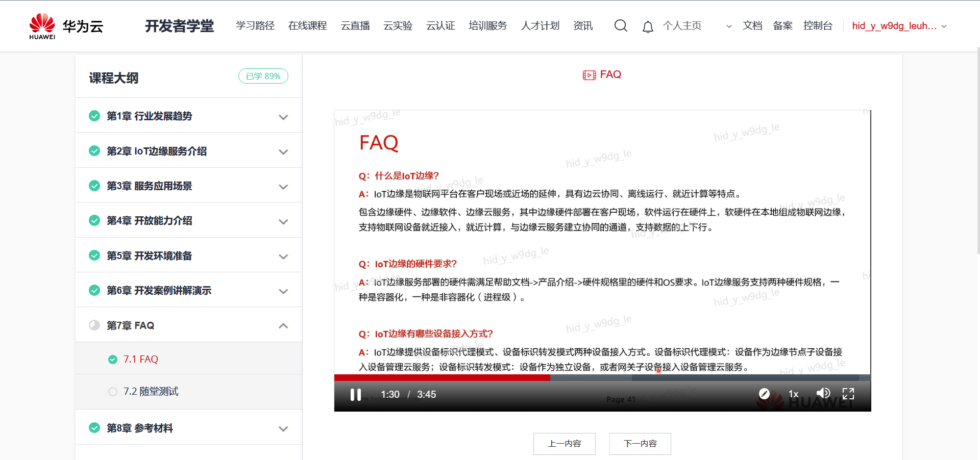Click the 个人主页 text
Image resolution: width=980 pixels, height=460 pixels.
tap(682, 25)
